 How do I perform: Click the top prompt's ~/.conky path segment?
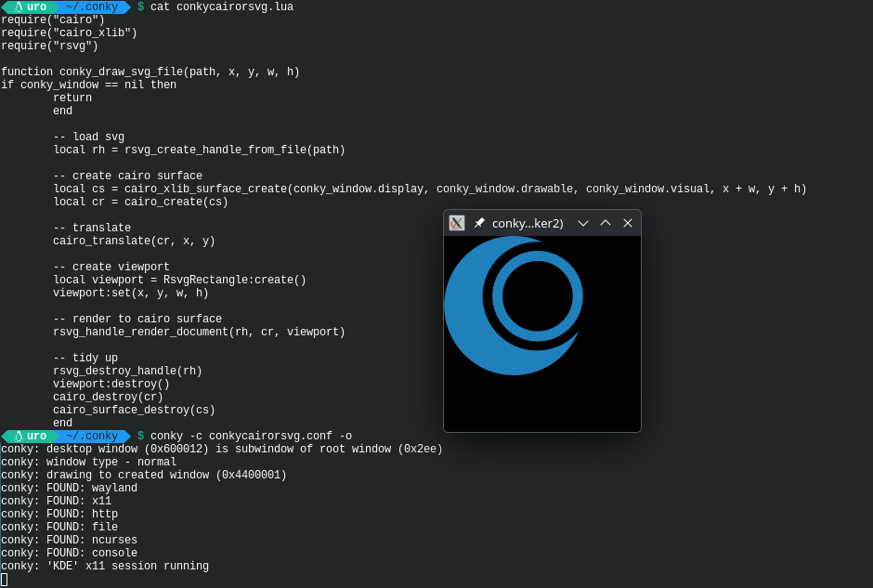(91, 7)
